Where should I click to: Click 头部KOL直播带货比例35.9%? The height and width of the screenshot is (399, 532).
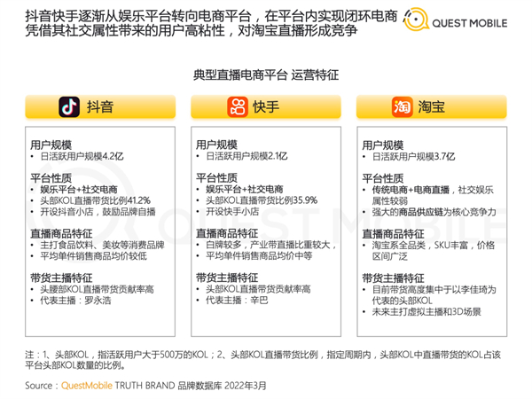tap(262, 200)
